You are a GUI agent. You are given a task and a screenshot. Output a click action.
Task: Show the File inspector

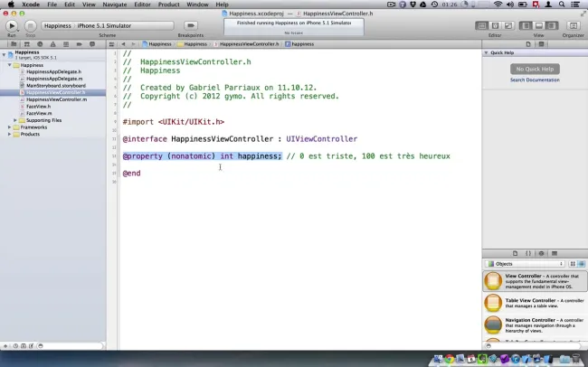pyautogui.click(x=528, y=44)
